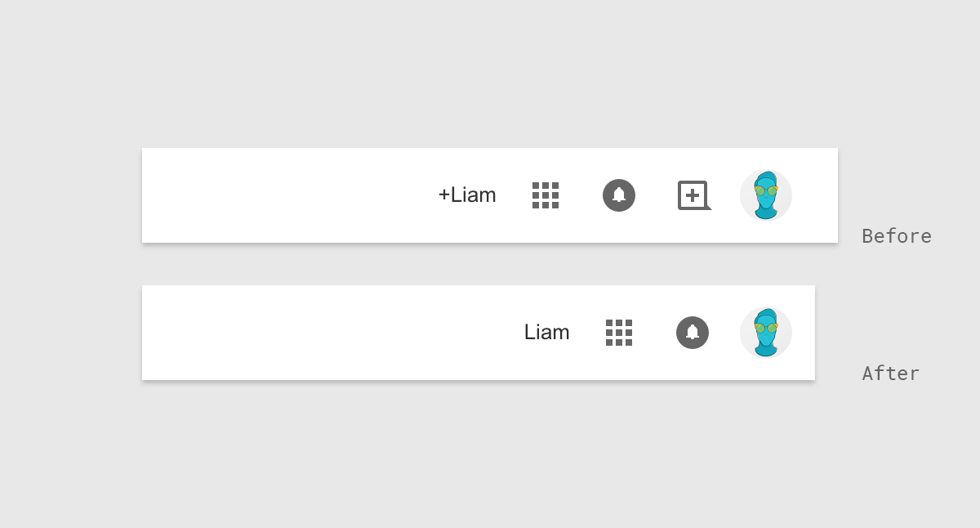The height and width of the screenshot is (528, 980).
Task: Click the +Liam profile link
Action: tap(467, 195)
